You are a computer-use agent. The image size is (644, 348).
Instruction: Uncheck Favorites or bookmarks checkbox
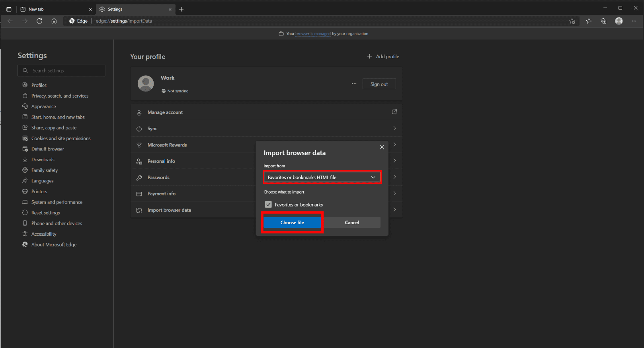(x=268, y=204)
